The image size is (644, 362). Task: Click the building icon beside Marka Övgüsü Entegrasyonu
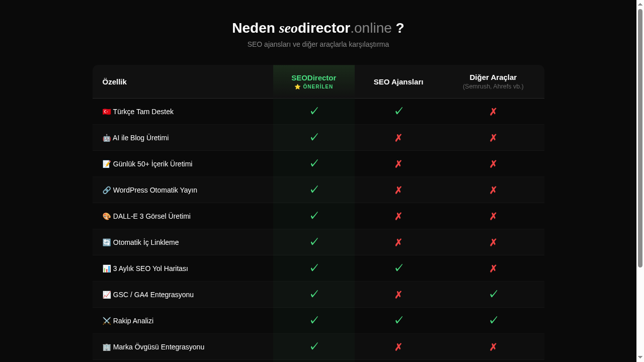pos(107,347)
